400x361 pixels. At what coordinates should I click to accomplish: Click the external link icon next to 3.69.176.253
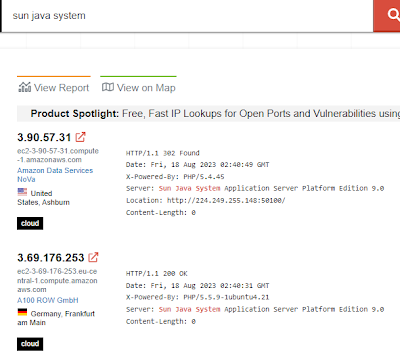93,257
